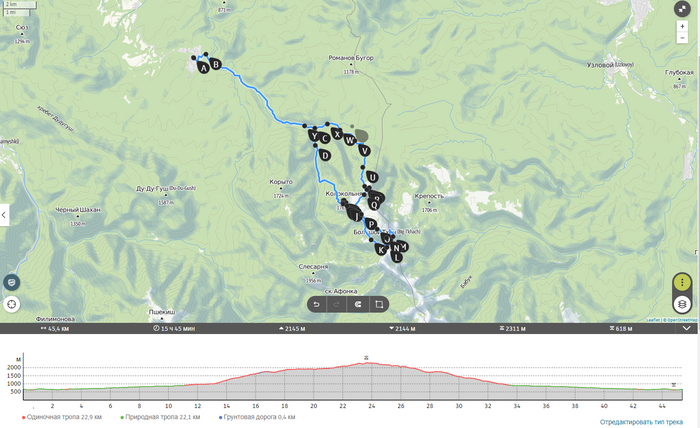The height and width of the screenshot is (428, 700).
Task: Exit fullscreen map view
Action: [x=682, y=9]
